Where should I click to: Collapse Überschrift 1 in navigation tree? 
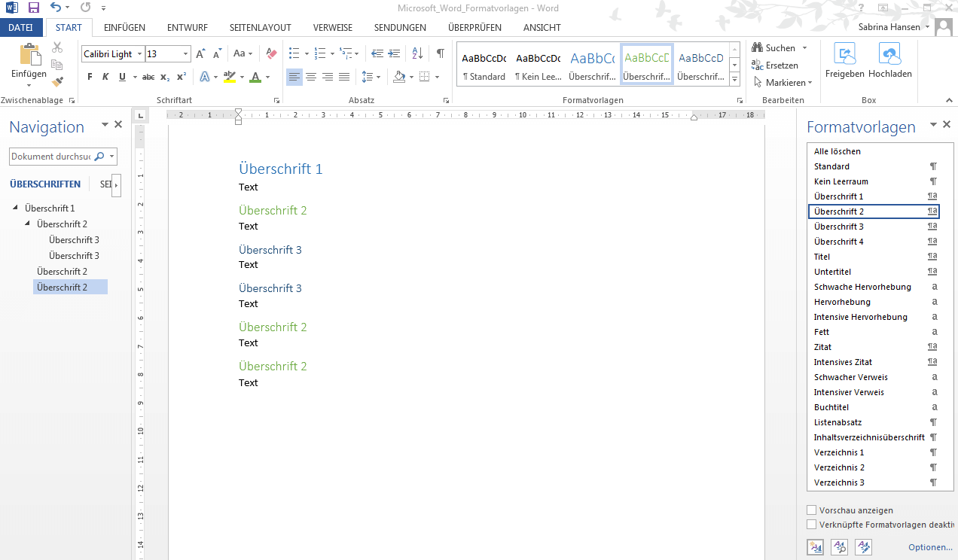(16, 208)
